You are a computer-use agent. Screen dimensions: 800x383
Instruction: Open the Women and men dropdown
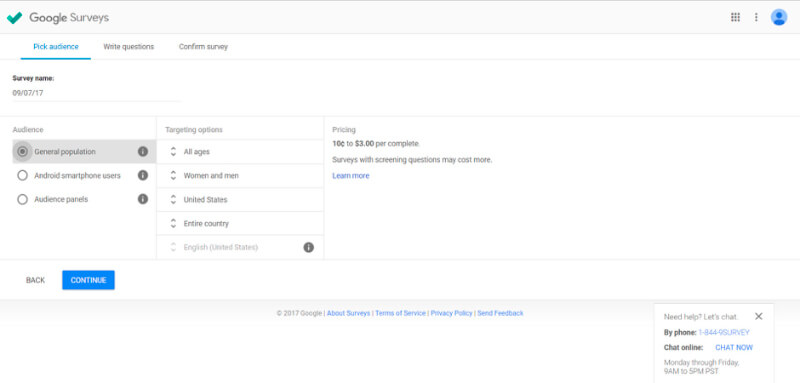240,176
